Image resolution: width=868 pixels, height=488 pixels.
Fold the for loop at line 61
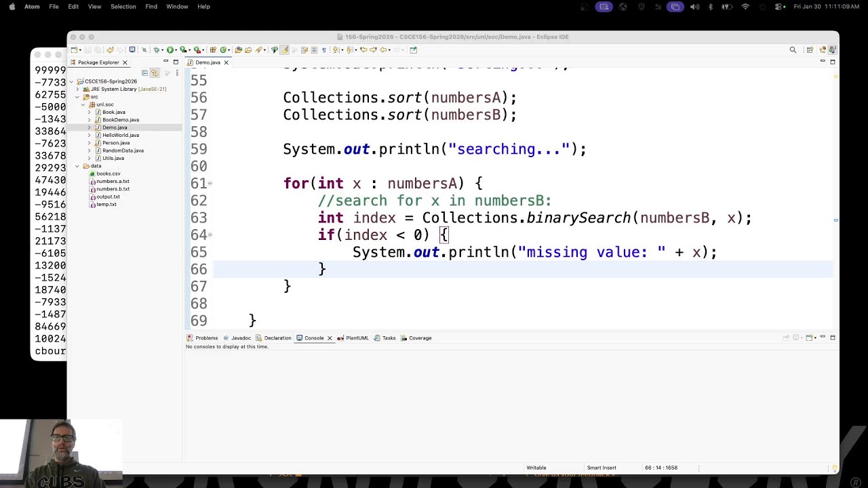pos(210,183)
